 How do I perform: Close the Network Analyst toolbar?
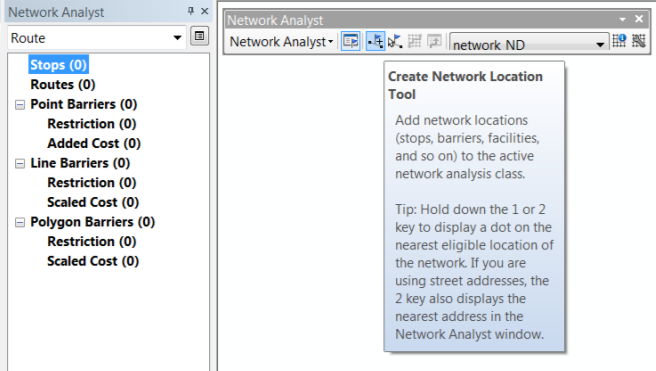[x=639, y=19]
